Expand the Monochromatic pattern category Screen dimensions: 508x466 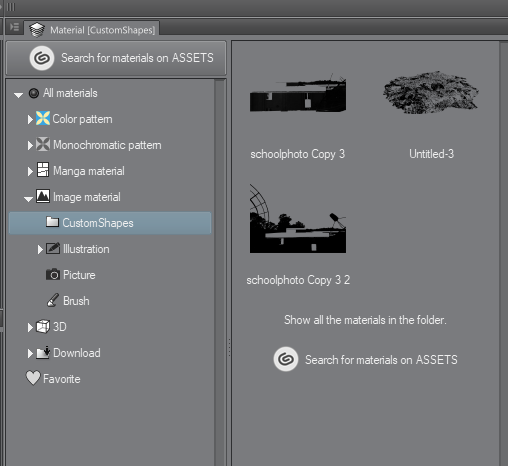(30, 145)
